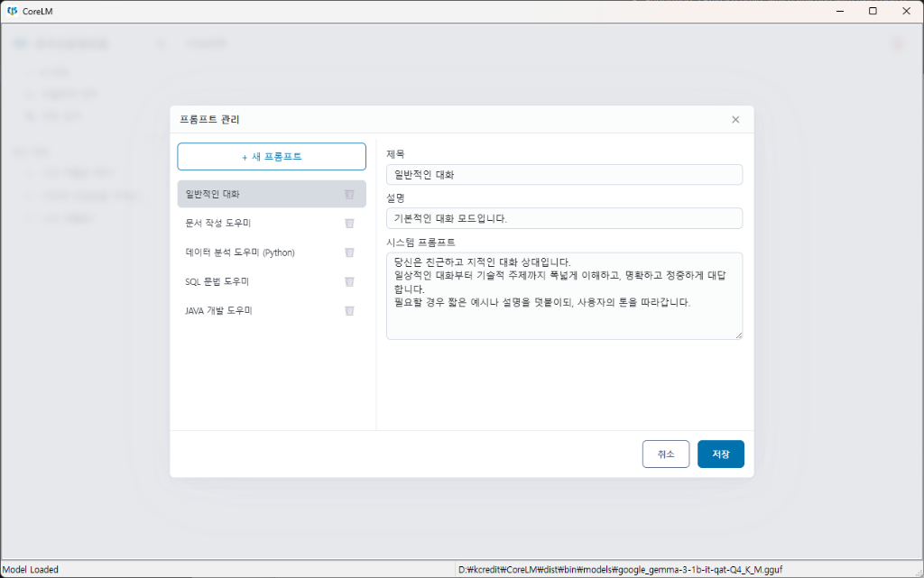Click the 제목 input field
This screenshot has height=578, width=924.
pyautogui.click(x=564, y=173)
